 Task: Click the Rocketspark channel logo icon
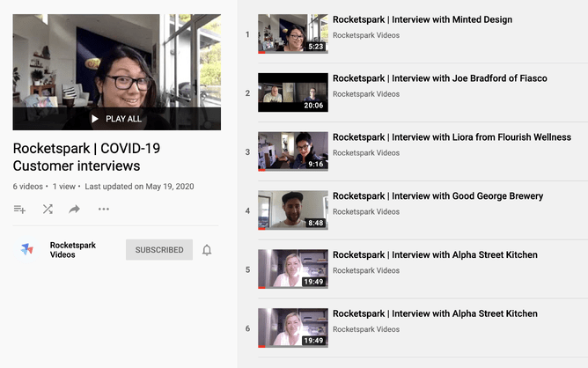27,250
